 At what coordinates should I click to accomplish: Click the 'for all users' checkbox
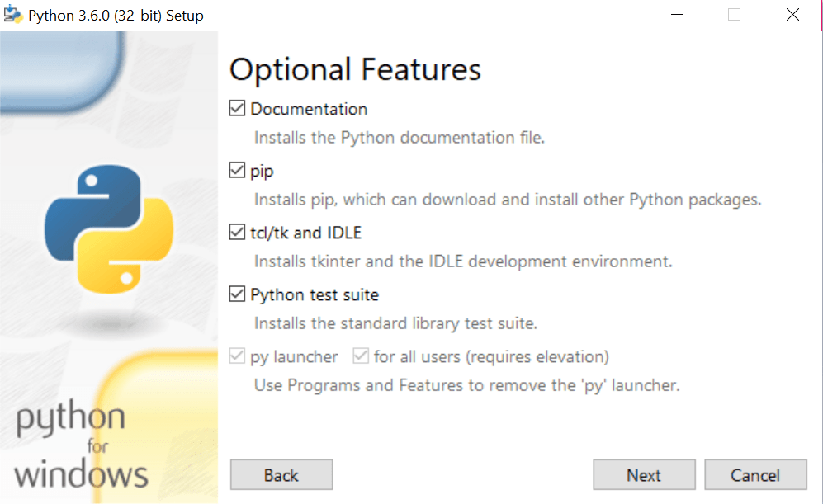[x=361, y=356]
